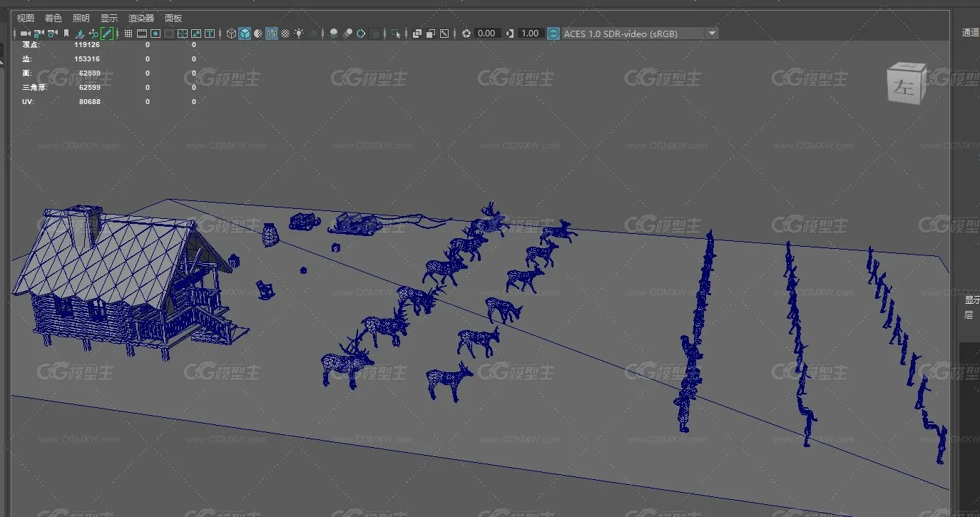Open Camera Attributes from the panel toolbar
This screenshot has width=980, height=517.
click(x=52, y=34)
